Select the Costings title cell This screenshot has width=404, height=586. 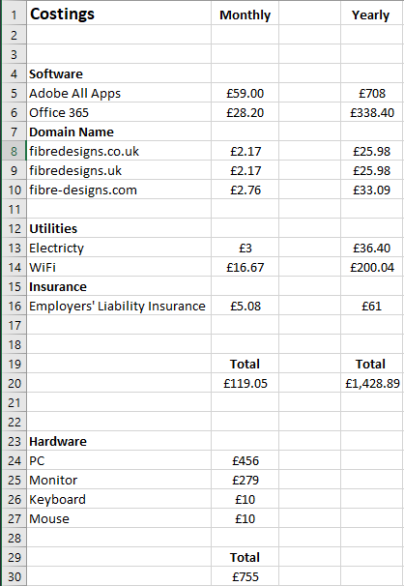(119, 14)
